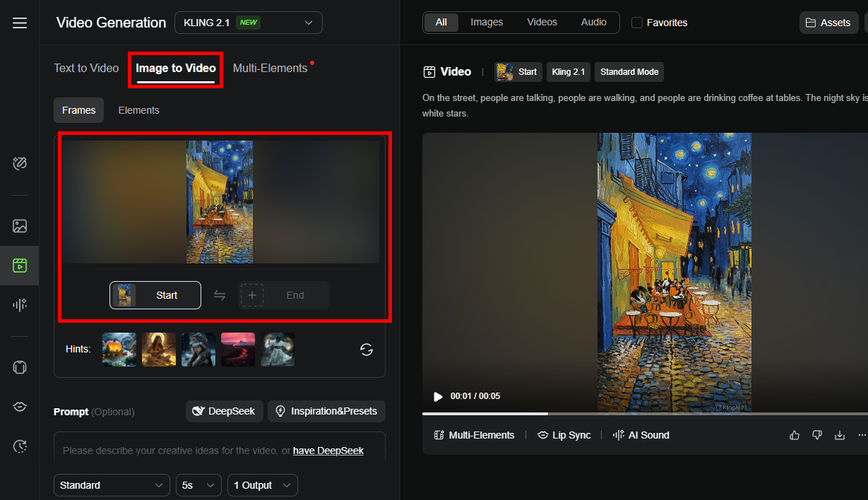Swap start and end frames

[x=220, y=295]
